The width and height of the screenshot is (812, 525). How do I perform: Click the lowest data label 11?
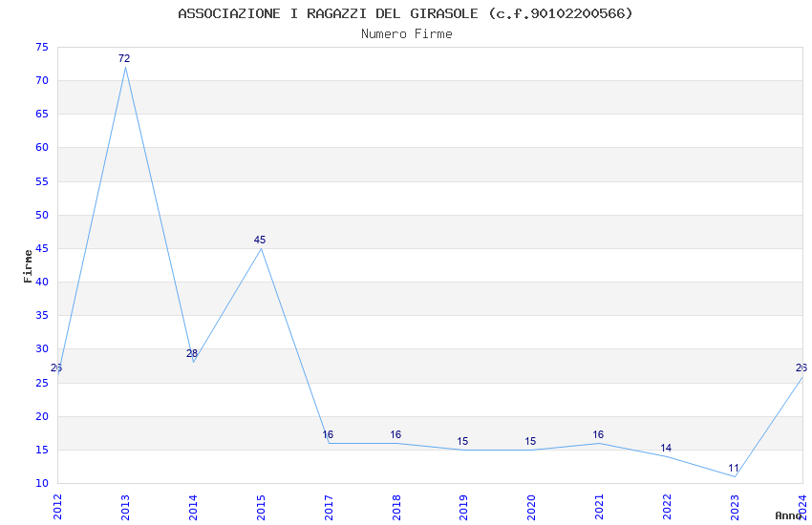[734, 468]
